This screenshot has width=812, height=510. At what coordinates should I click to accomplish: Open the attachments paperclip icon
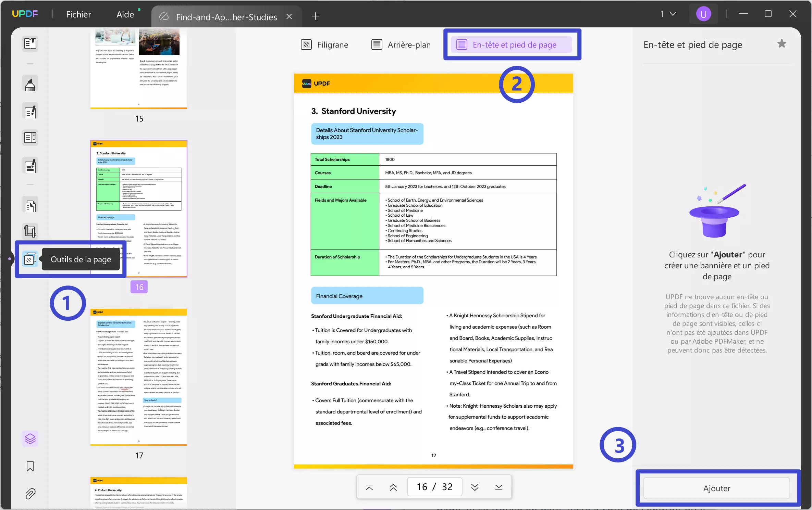click(x=30, y=494)
